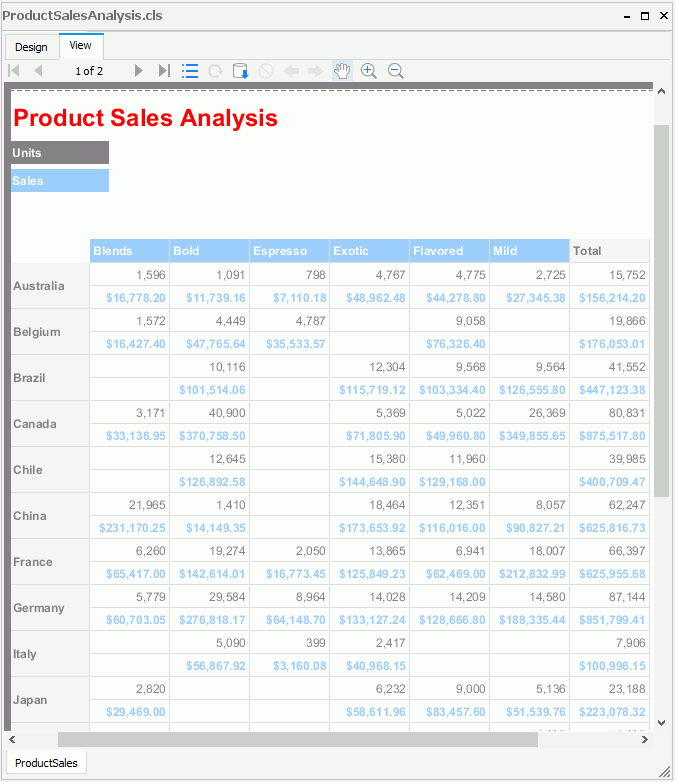Click Germany total units 87,144
Image resolution: width=675 pixels, height=782 pixels.
coord(627,597)
